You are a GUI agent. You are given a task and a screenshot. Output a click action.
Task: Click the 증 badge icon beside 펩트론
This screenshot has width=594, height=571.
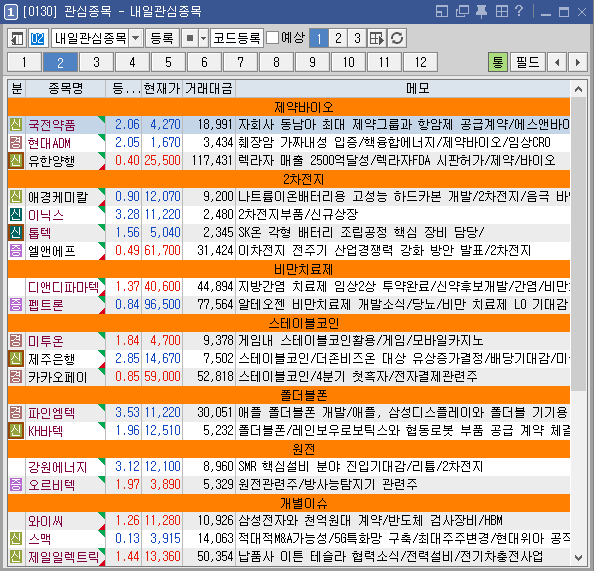coord(16,304)
